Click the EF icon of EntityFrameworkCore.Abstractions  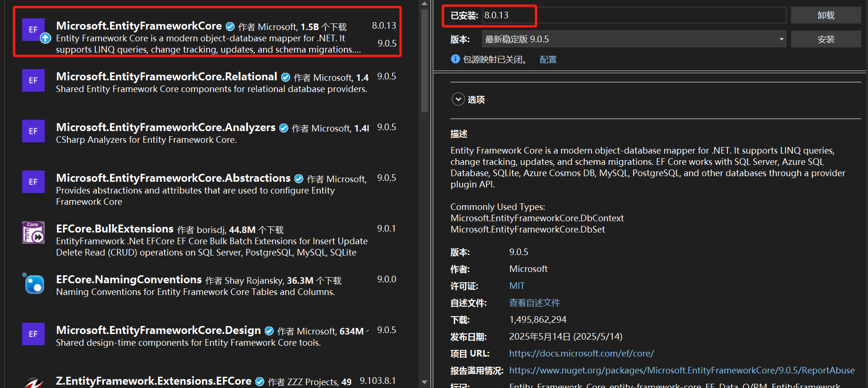[x=33, y=182]
